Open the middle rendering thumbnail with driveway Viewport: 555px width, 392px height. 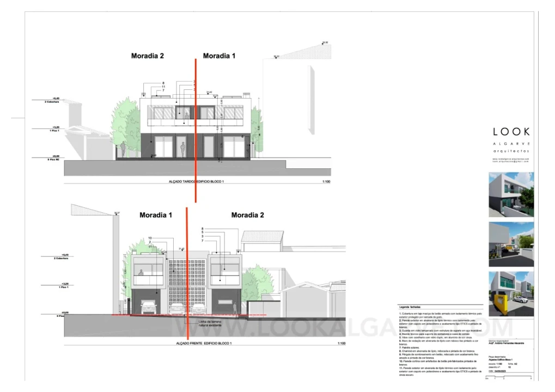(511, 244)
